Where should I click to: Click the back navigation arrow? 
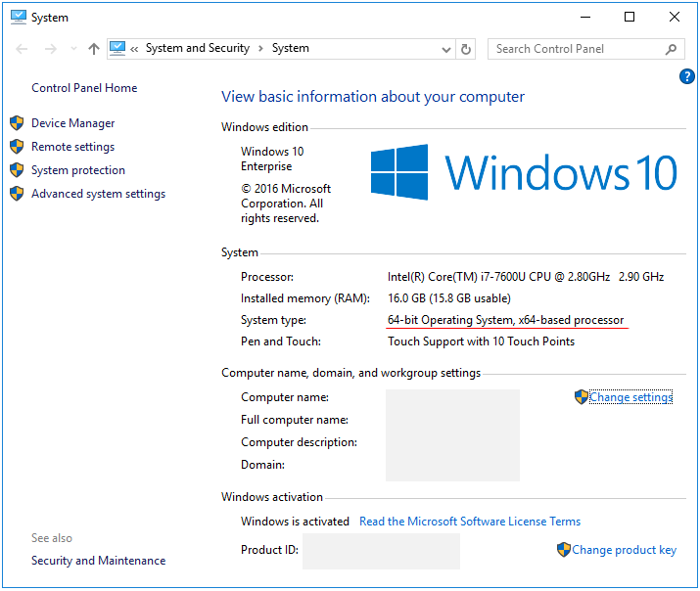22,49
